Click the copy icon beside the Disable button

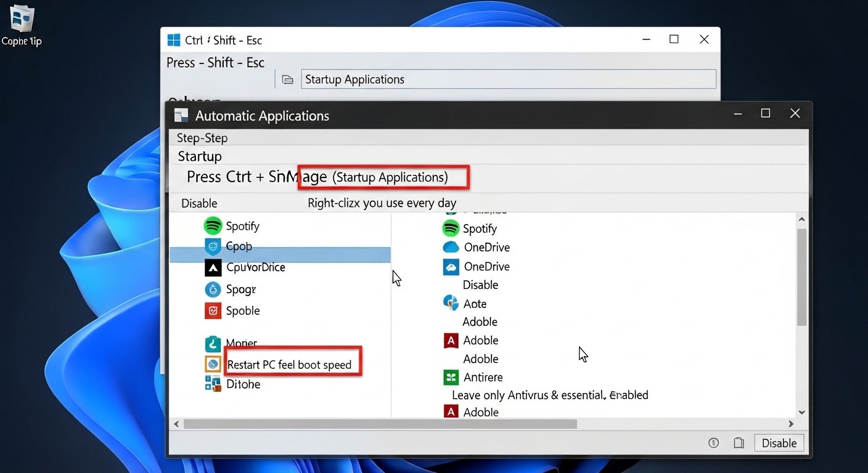click(739, 443)
